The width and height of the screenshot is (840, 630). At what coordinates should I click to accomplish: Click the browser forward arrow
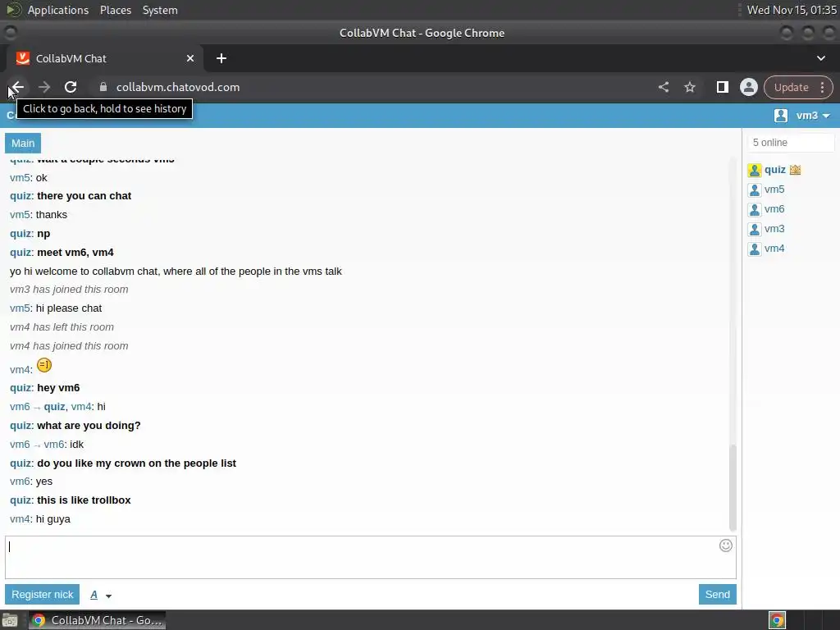(44, 87)
